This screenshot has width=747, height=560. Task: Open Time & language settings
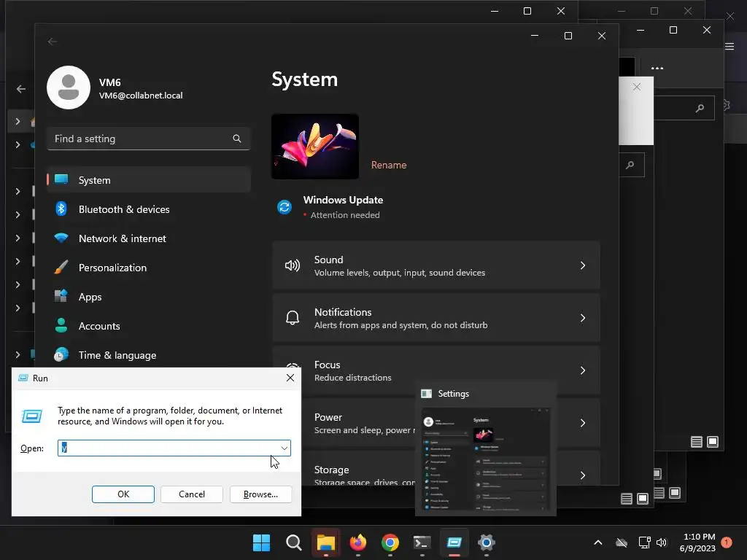tap(149, 355)
